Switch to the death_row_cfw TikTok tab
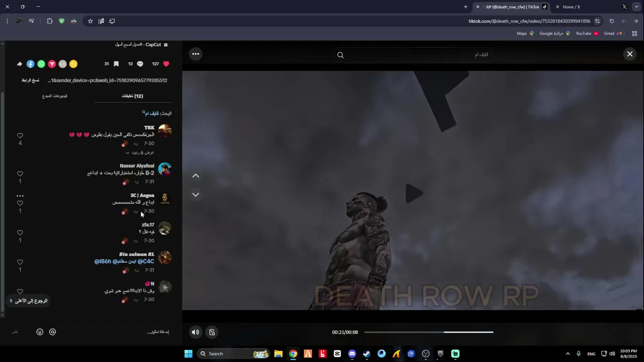The image size is (644, 362). point(513,7)
